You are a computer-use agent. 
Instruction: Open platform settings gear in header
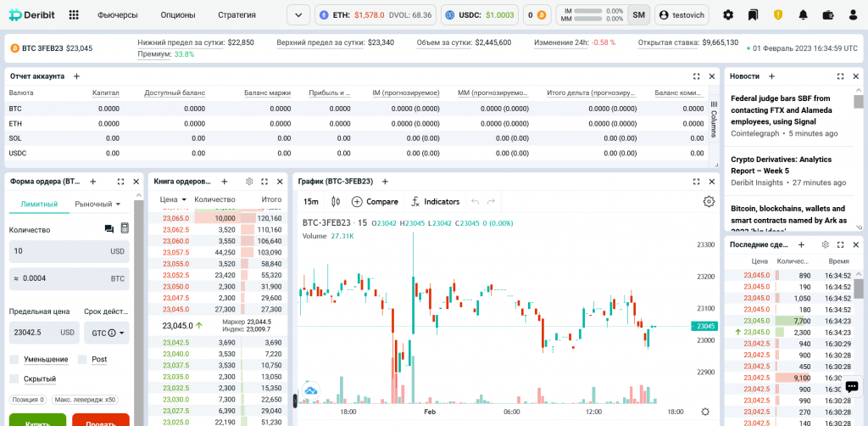pyautogui.click(x=728, y=14)
